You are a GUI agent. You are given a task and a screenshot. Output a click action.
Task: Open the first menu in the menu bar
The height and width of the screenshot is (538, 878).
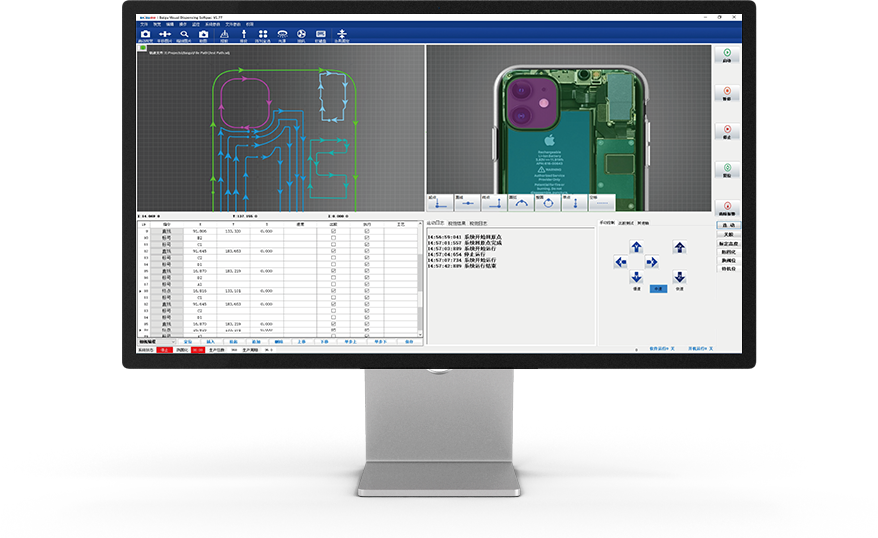pos(143,23)
